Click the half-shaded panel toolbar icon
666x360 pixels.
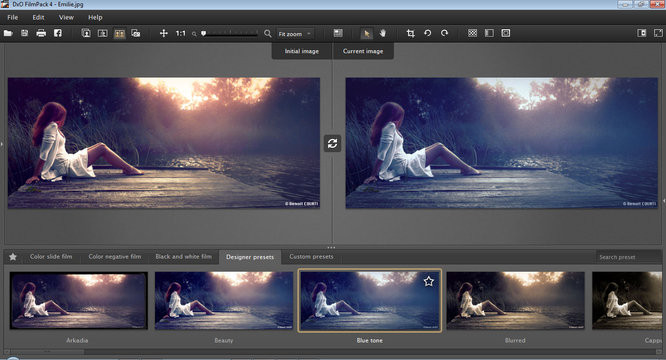489,33
